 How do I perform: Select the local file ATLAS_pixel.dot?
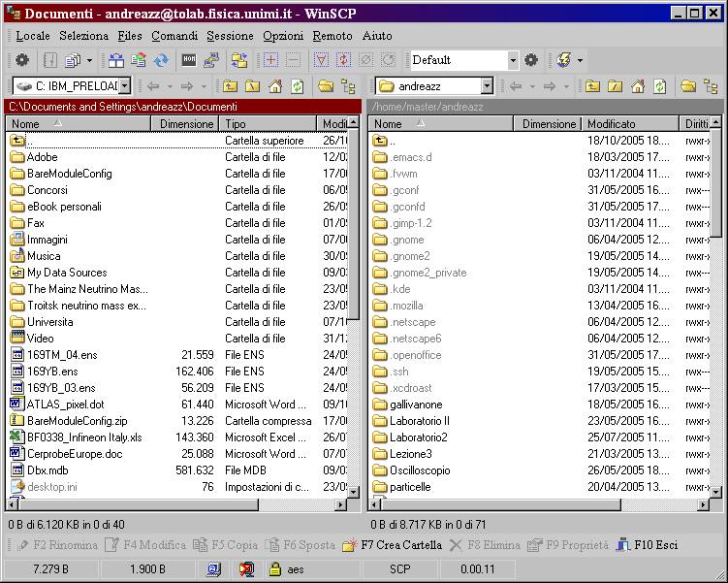[x=57, y=405]
